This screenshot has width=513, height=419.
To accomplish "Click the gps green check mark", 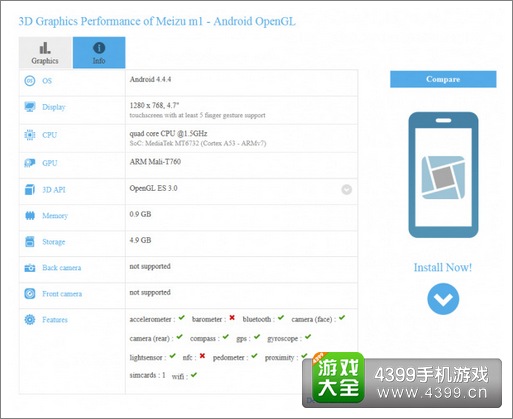I will [257, 337].
